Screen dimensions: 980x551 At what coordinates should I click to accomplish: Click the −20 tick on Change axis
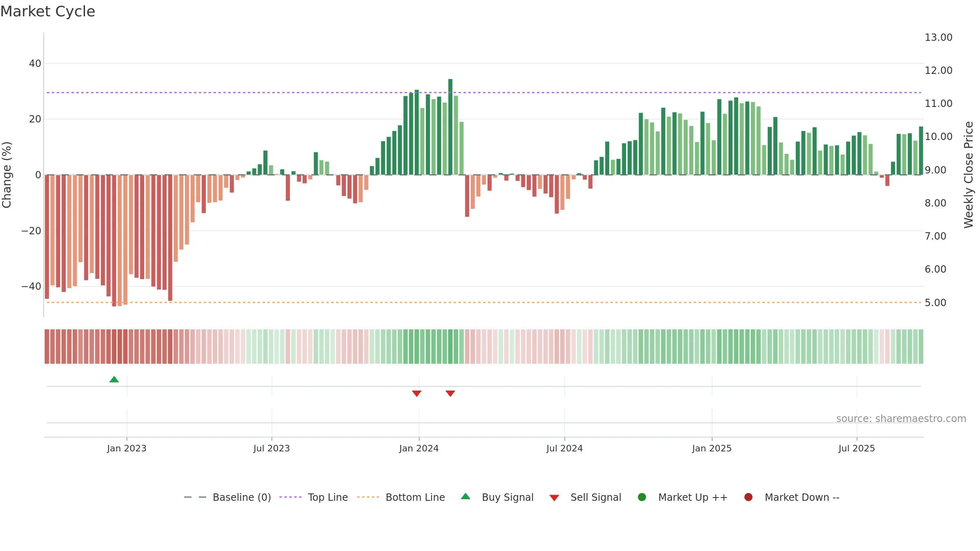click(x=31, y=231)
